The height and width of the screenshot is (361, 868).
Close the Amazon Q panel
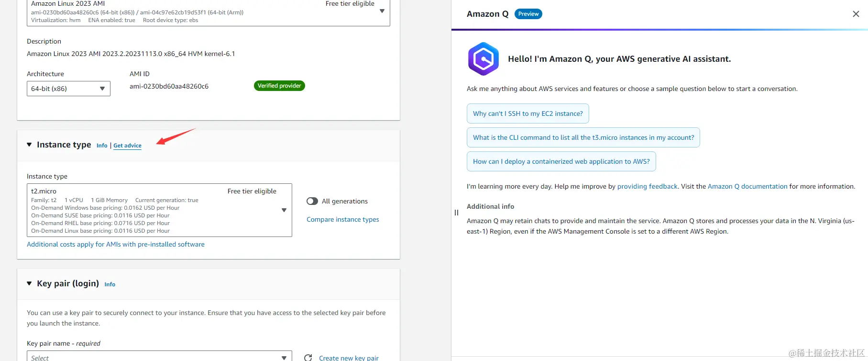click(x=856, y=14)
